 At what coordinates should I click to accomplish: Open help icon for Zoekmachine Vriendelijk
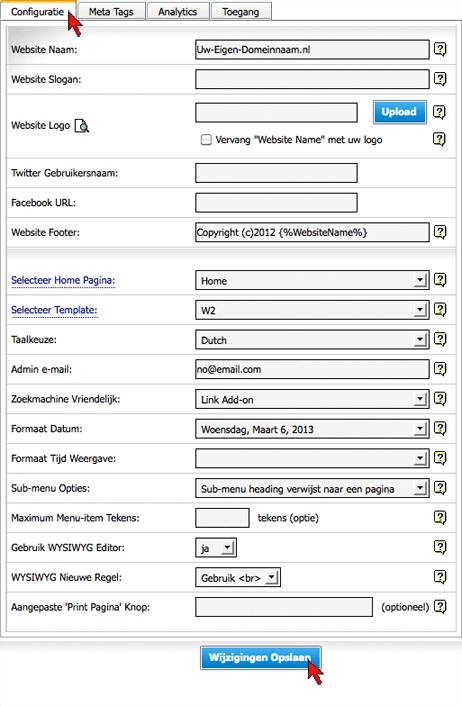440,398
